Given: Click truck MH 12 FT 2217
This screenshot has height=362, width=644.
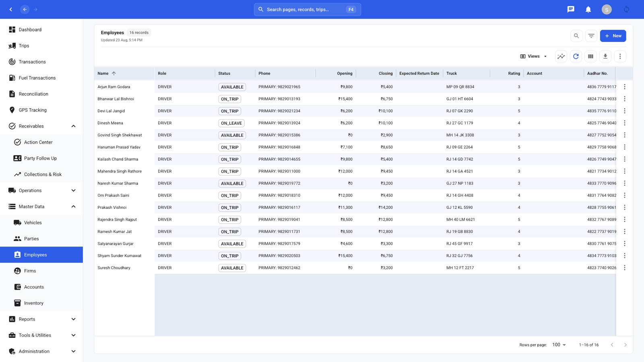Looking at the screenshot, I should (460, 268).
